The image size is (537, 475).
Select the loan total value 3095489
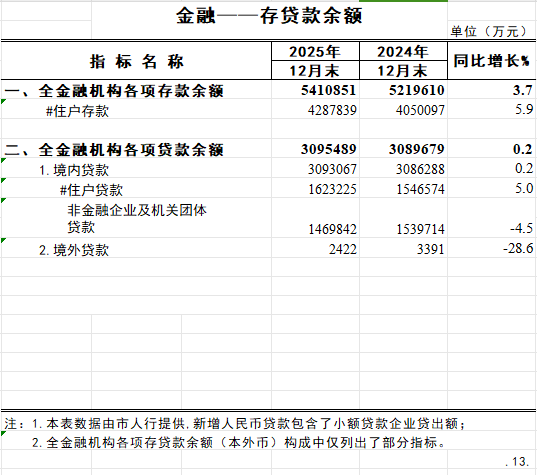point(328,149)
